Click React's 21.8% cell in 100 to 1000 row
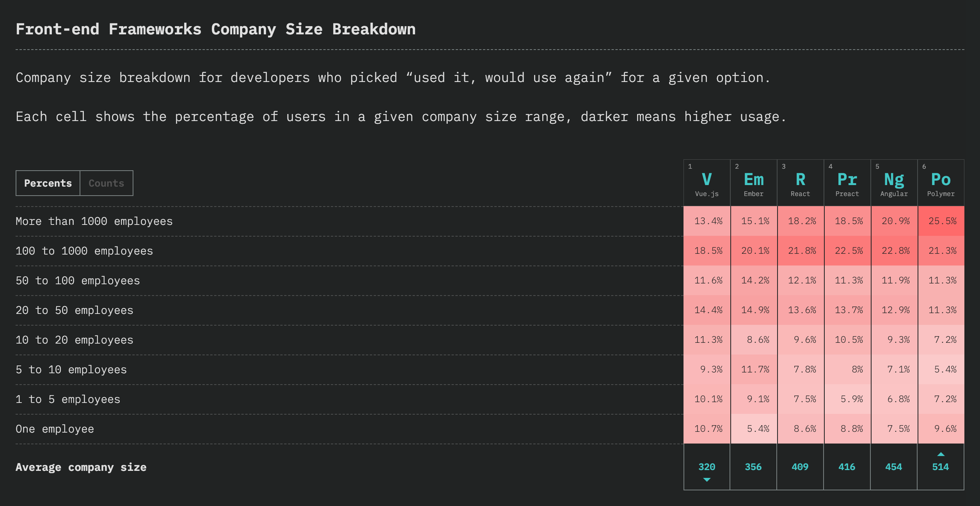980x506 pixels. [800, 251]
